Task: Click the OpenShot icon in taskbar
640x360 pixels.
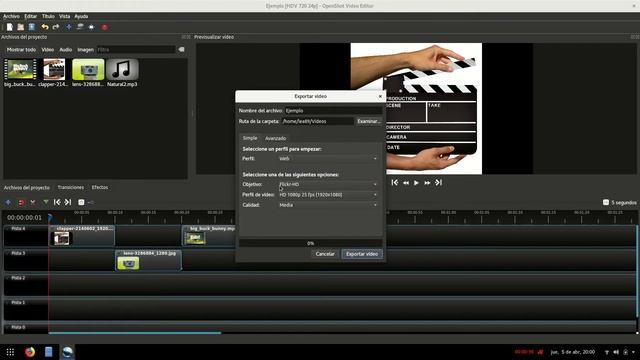Action: pyautogui.click(x=67, y=352)
